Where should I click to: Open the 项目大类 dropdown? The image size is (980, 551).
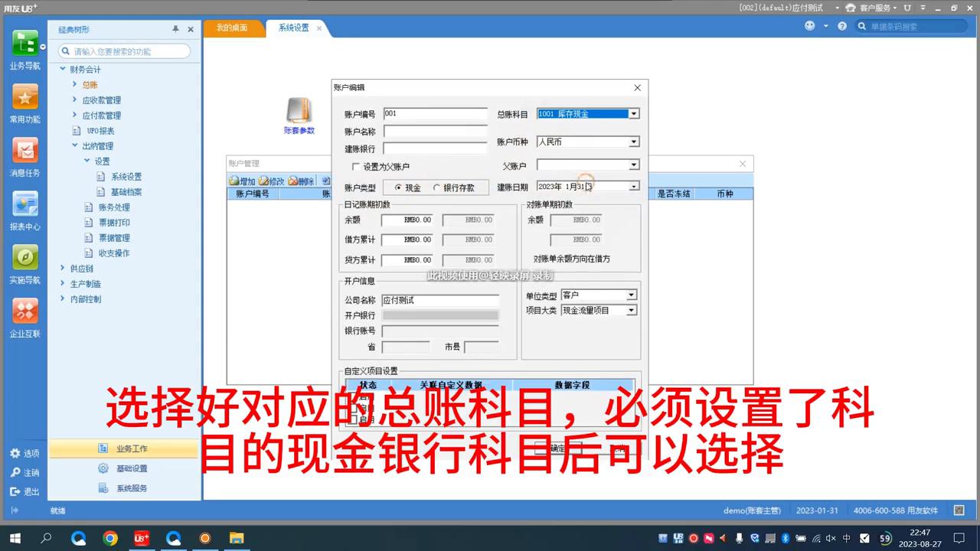[631, 310]
